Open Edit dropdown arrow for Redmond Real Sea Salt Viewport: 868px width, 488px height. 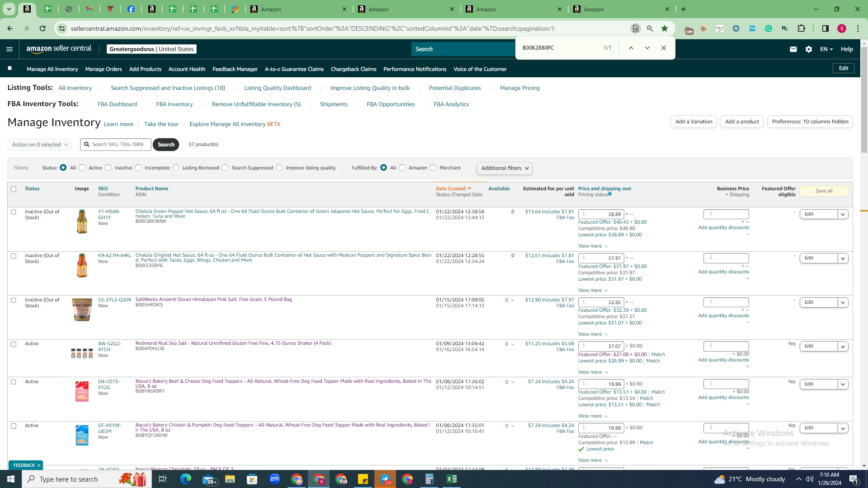tap(843, 346)
